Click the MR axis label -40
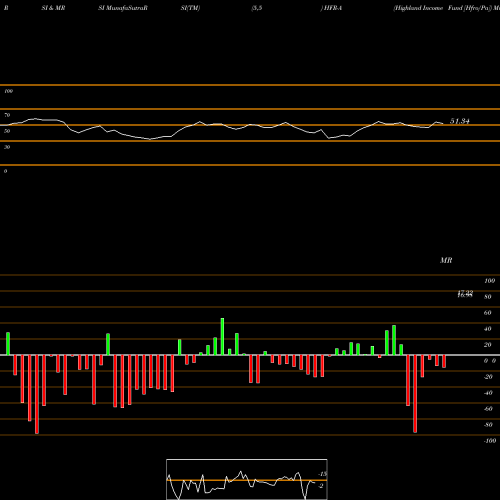The height and width of the screenshot is (500, 500). [488, 393]
